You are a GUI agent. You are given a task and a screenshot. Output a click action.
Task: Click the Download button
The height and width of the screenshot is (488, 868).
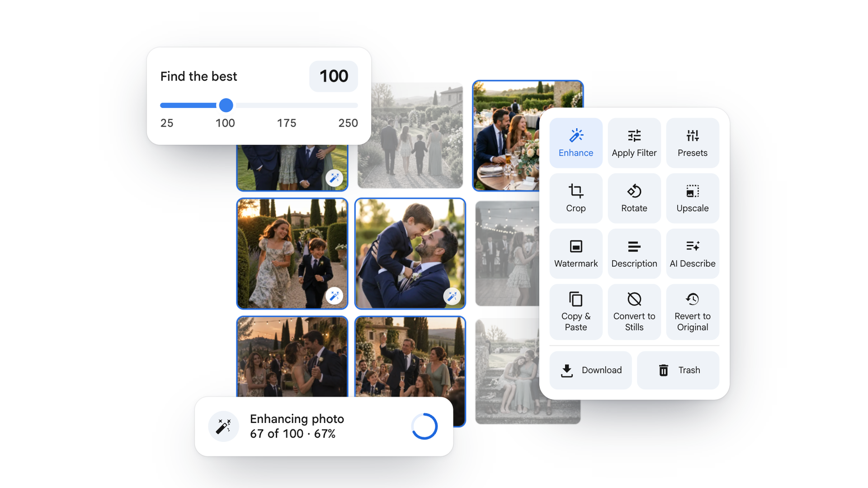pos(590,370)
